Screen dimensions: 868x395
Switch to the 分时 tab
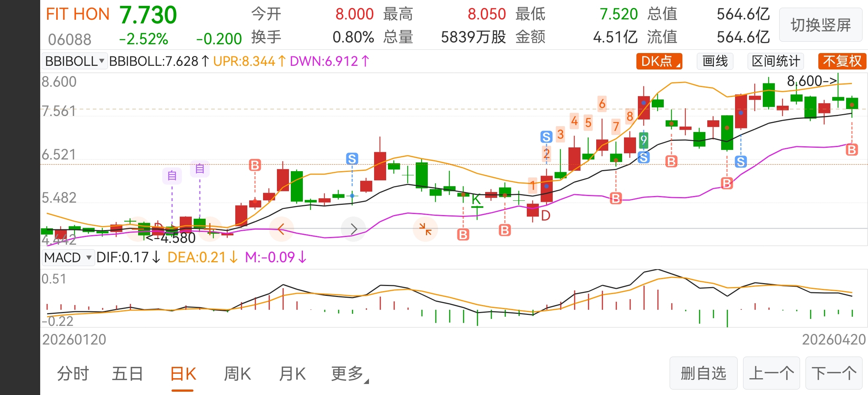pos(73,374)
